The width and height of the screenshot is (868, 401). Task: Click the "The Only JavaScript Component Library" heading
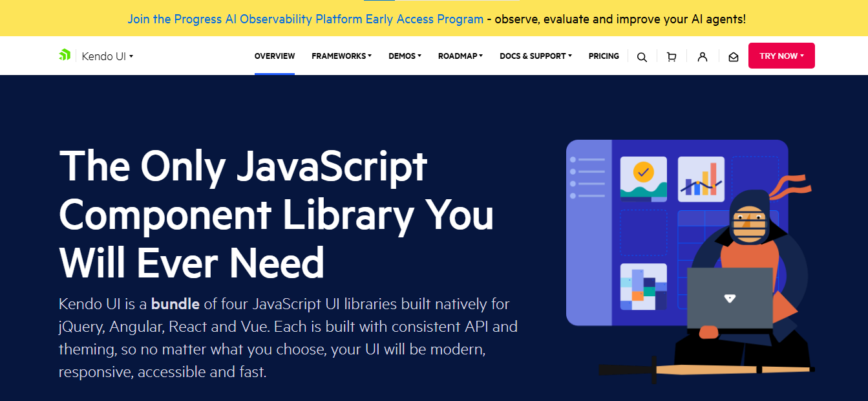pyautogui.click(x=277, y=214)
